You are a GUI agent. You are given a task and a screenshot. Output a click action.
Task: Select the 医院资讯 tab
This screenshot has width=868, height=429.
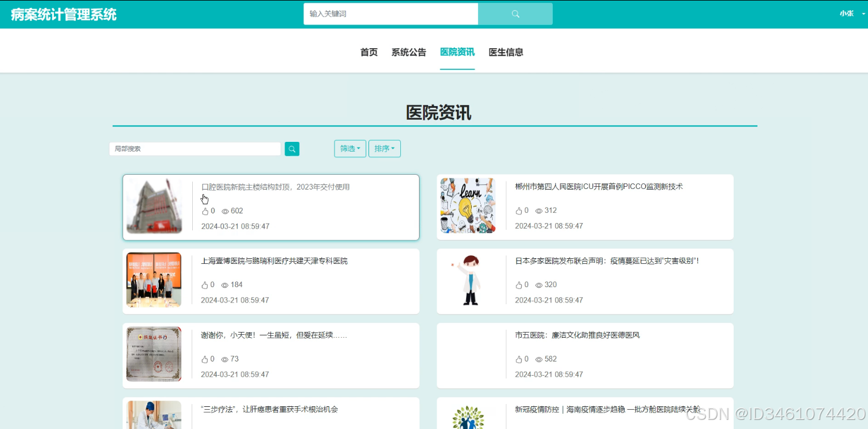(x=458, y=52)
